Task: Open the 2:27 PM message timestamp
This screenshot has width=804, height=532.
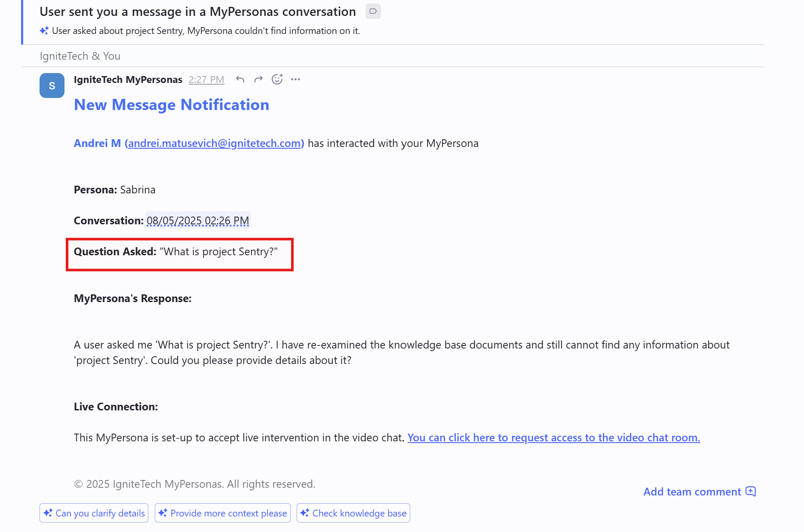Action: point(206,79)
